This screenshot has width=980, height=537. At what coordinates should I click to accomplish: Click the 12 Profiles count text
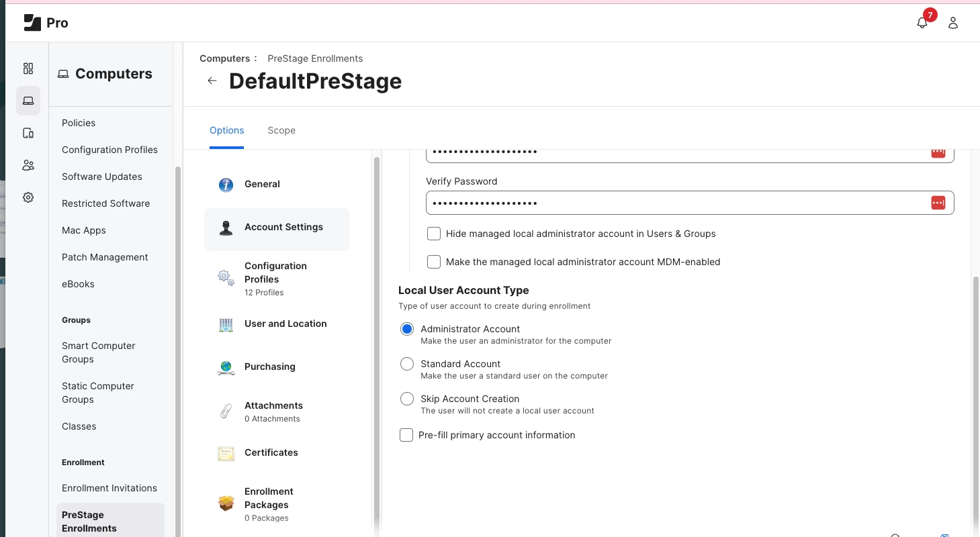(x=264, y=293)
